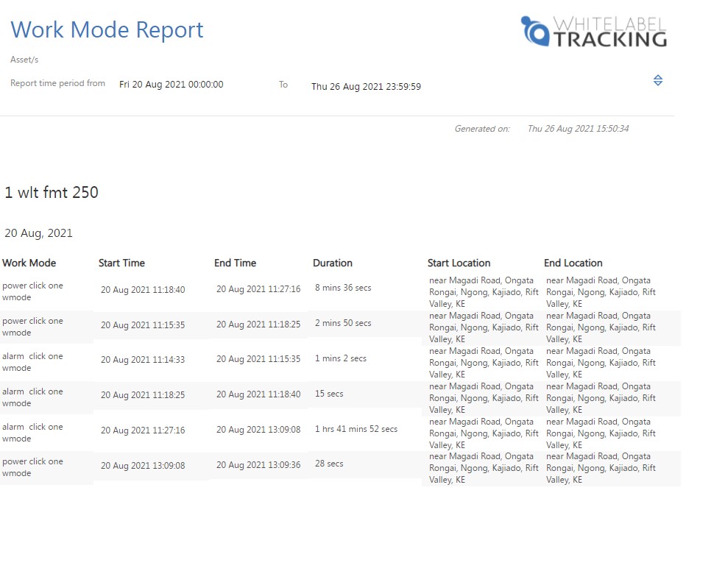
Task: Click the Whitelabel Tracking logo
Action: tap(594, 32)
